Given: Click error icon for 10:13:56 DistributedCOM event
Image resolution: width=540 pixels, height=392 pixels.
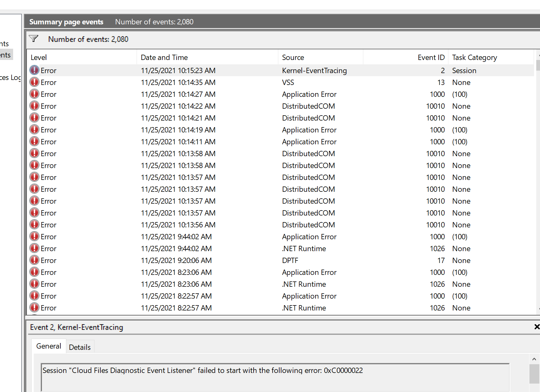Looking at the screenshot, I should [34, 225].
